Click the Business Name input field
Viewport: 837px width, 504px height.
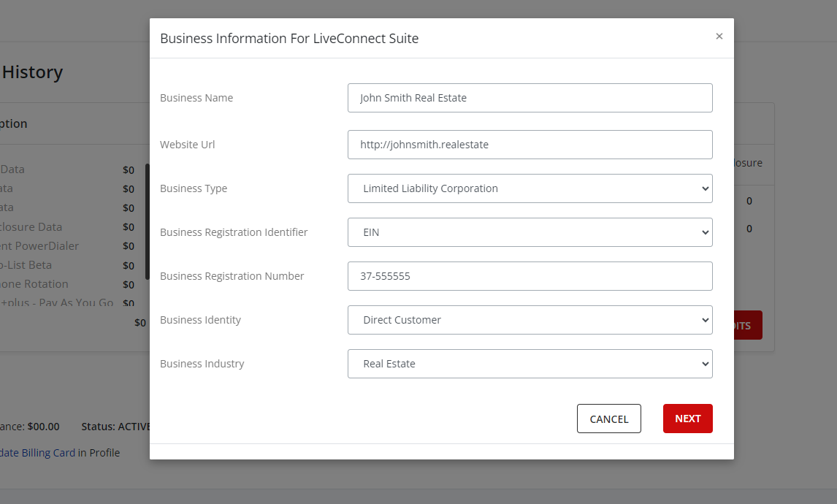click(530, 98)
